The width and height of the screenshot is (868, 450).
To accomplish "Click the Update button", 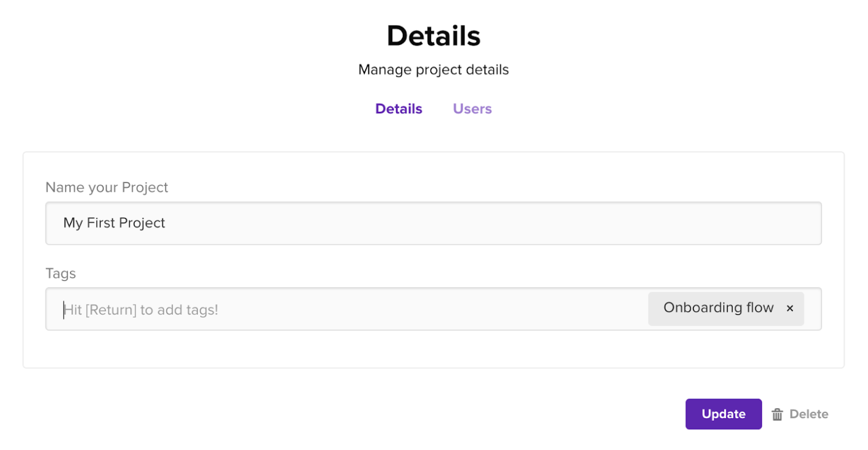I will coord(723,413).
